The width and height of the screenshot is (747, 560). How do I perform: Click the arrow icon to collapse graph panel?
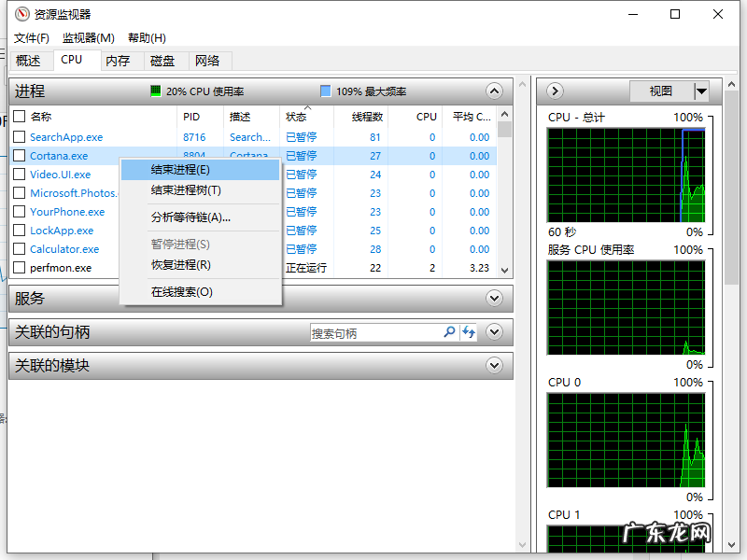point(555,91)
